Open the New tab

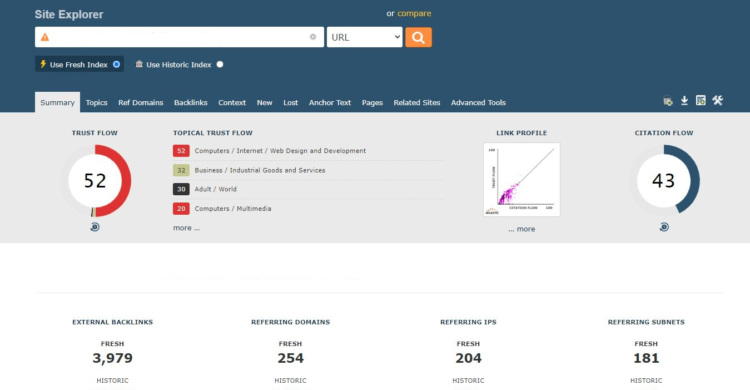265,102
